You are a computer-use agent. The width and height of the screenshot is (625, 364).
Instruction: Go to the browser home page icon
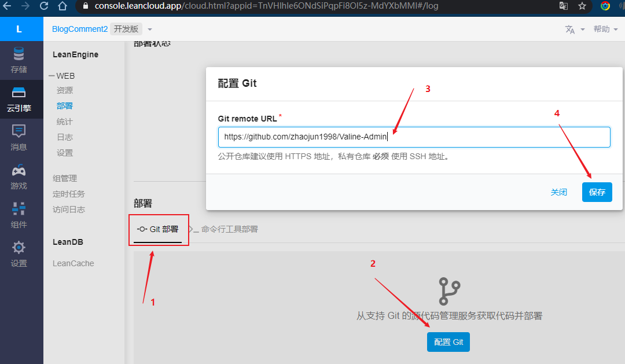pyautogui.click(x=62, y=6)
